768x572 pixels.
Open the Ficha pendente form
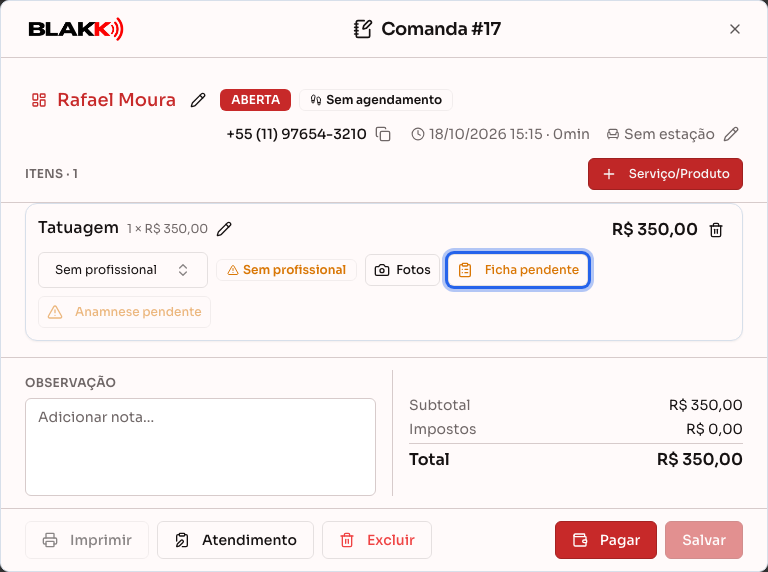(x=517, y=270)
